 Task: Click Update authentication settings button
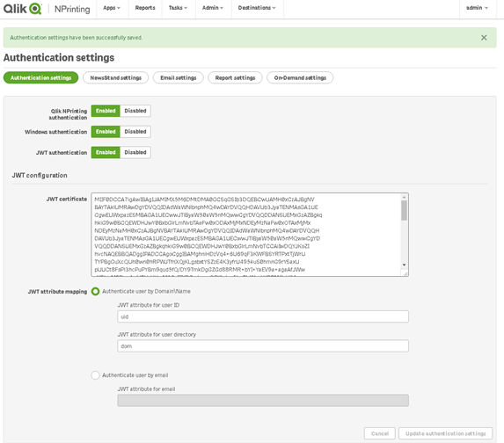point(445,433)
